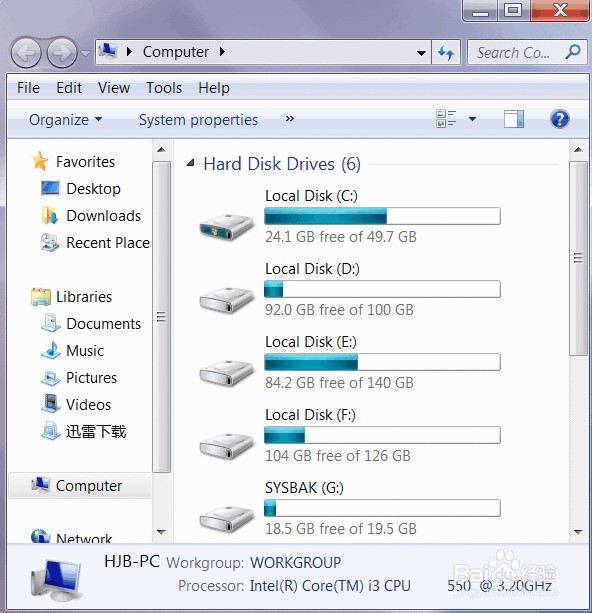Open the Tools menu
Viewport: 592px width, 613px height.
click(164, 88)
